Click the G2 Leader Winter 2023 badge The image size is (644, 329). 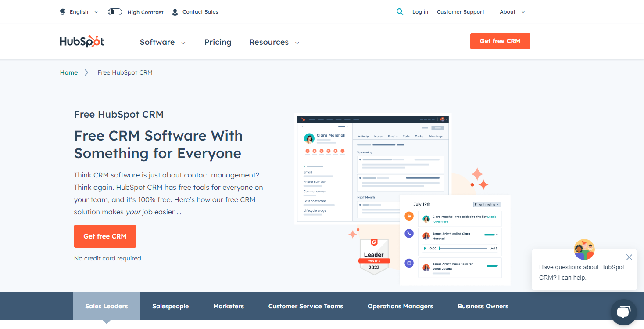click(374, 257)
